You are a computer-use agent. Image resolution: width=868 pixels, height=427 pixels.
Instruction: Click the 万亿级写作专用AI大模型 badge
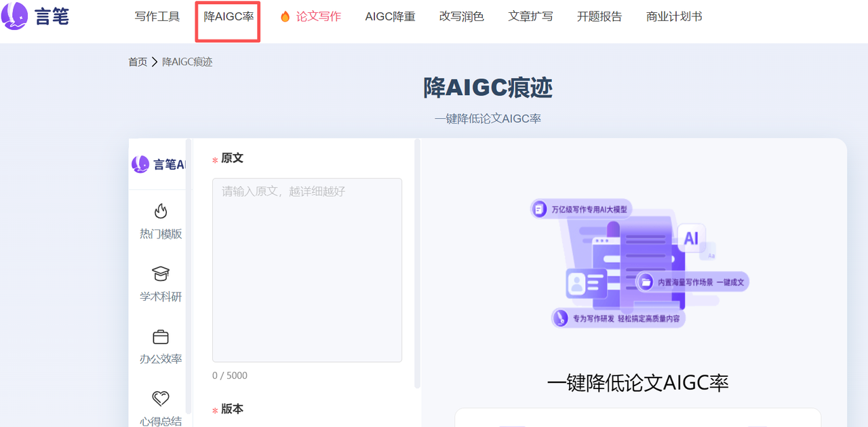click(x=581, y=209)
